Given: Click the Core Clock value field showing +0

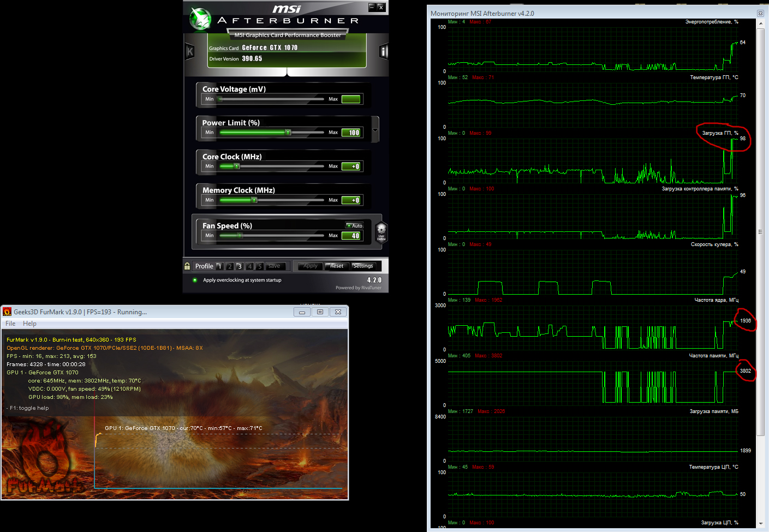Looking at the screenshot, I should [351, 166].
